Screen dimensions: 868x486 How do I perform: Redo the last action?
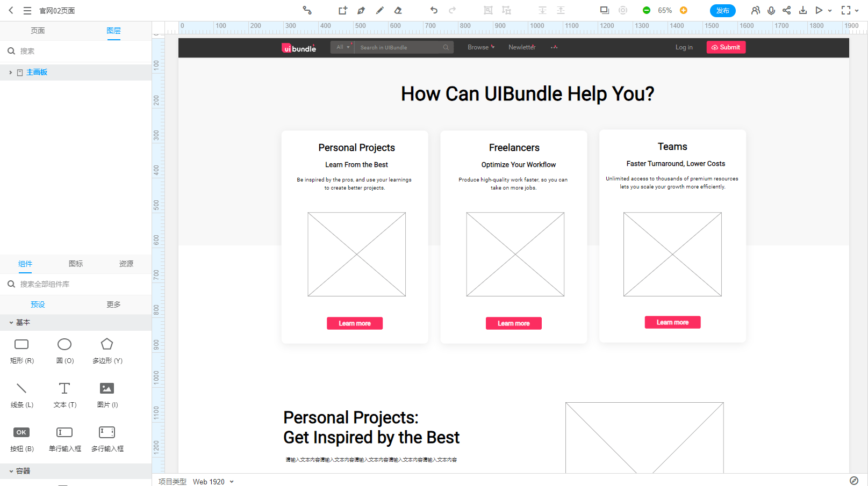click(452, 10)
